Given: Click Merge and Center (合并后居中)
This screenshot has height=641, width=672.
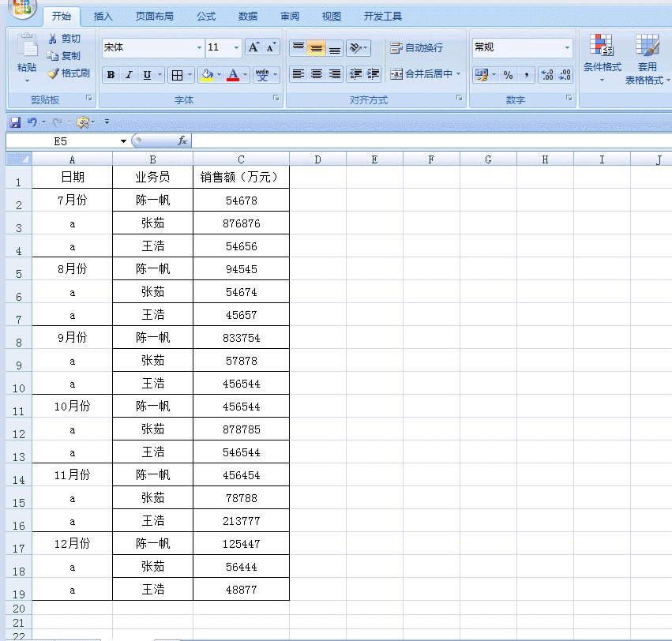Looking at the screenshot, I should (x=422, y=74).
